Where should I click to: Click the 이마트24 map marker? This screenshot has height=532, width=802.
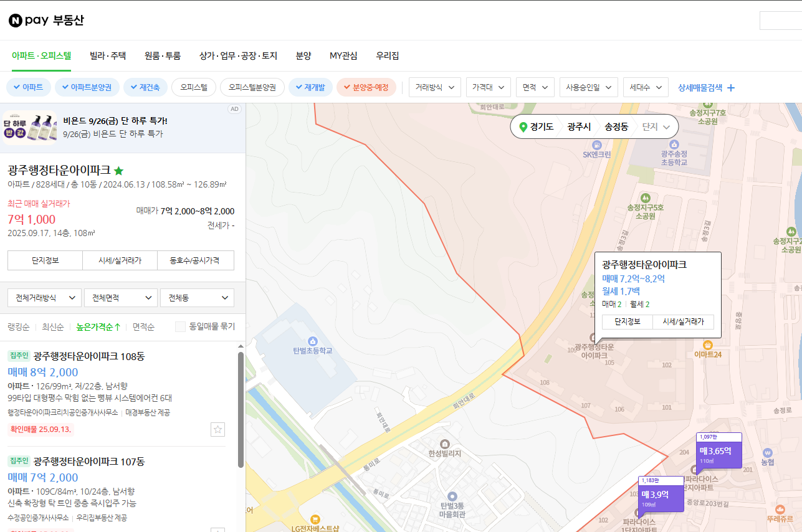pos(707,344)
